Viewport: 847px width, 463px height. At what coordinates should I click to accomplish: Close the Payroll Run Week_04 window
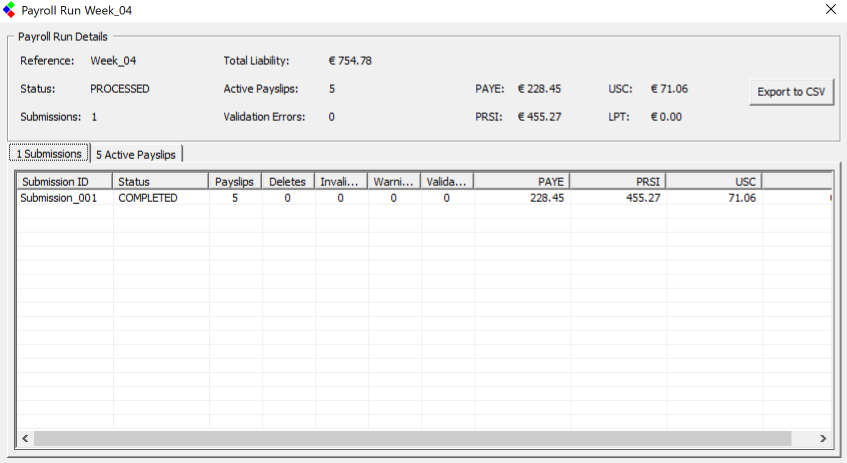coord(830,10)
